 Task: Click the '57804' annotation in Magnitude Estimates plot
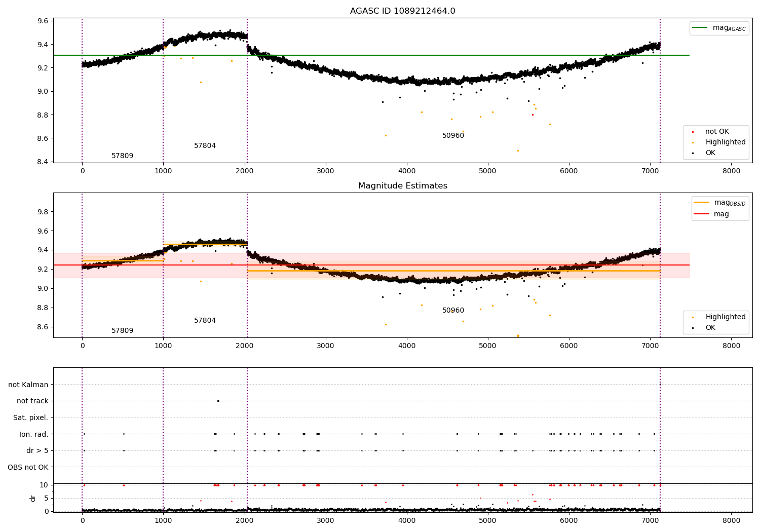[x=205, y=321]
